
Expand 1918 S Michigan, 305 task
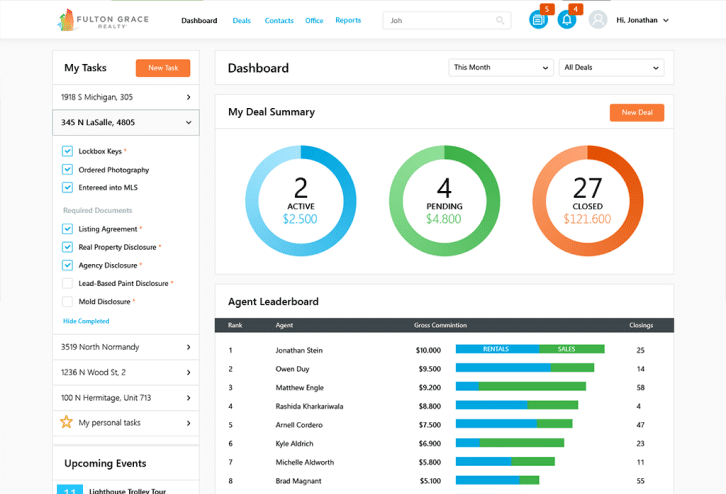(125, 97)
